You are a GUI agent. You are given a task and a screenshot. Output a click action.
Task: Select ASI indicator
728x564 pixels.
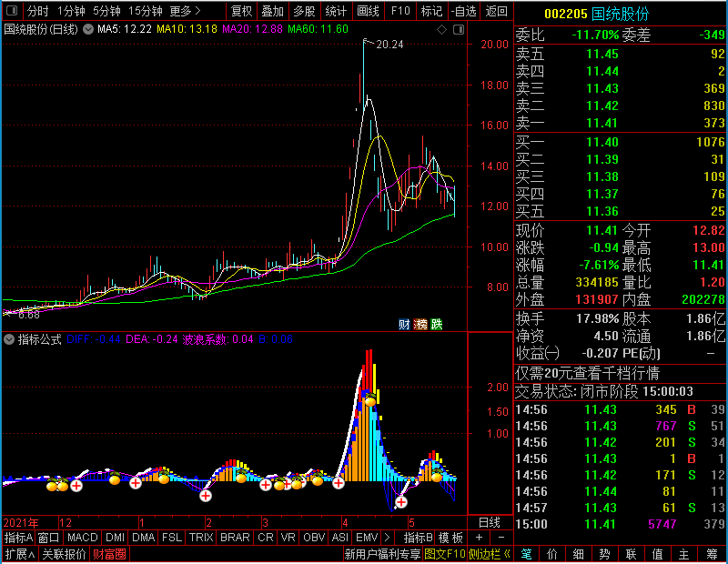click(x=339, y=538)
